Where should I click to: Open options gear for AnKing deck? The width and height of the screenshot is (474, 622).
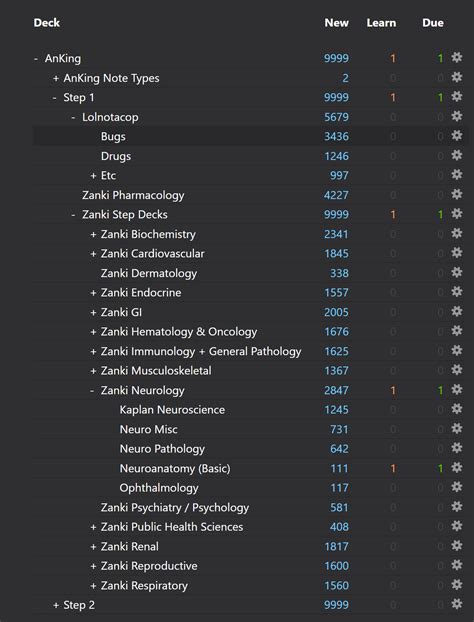tap(457, 58)
